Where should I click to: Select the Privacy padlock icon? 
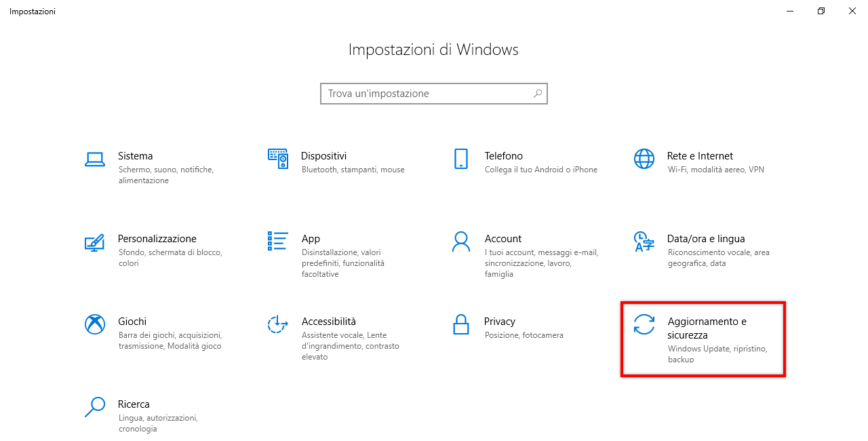coord(461,325)
